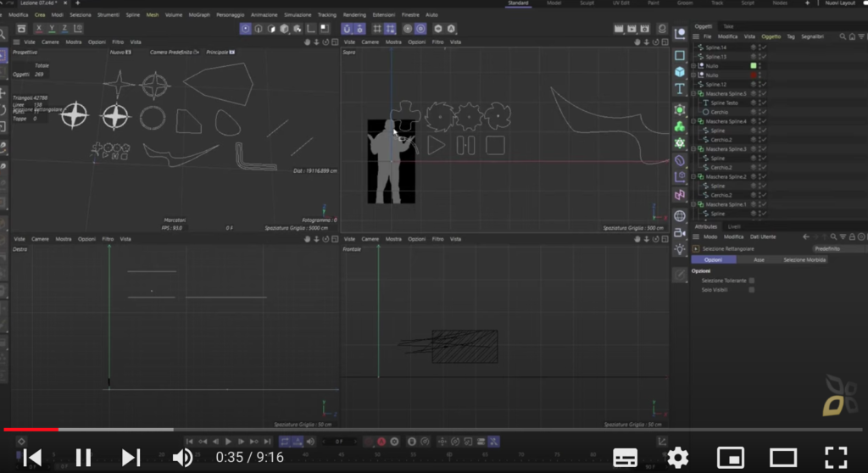This screenshot has height=473, width=868.
Task: Open render settings clapper icon
Action: pyautogui.click(x=645, y=28)
